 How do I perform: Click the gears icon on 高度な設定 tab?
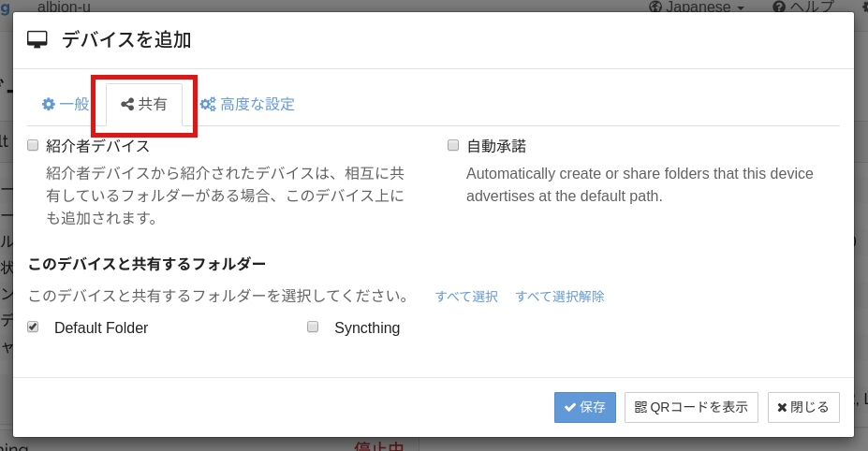point(208,104)
